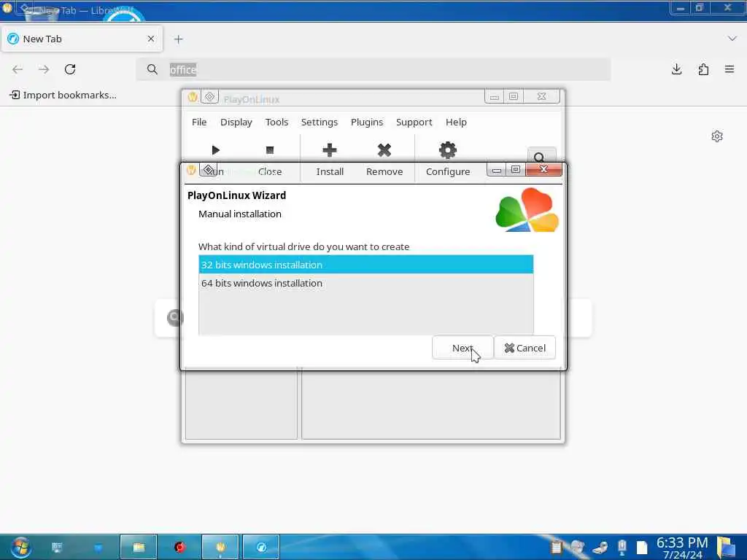Close the wizard using the red X
Image resolution: width=747 pixels, height=560 pixels.
point(543,169)
